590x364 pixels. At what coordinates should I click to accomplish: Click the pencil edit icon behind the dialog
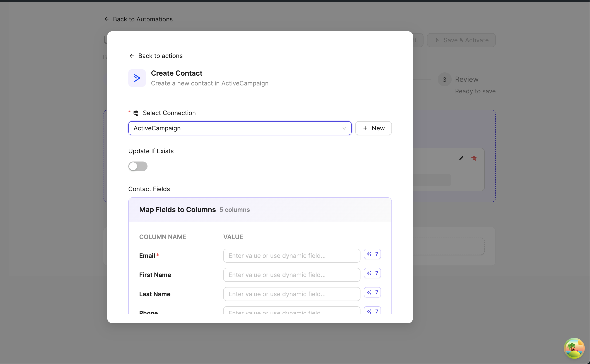(461, 159)
